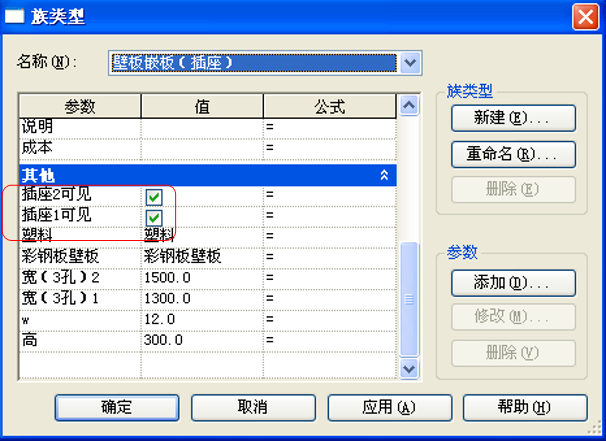606x441 pixels.
Task: Click the vertical scrollbar thumb
Action: pyautogui.click(x=409, y=299)
